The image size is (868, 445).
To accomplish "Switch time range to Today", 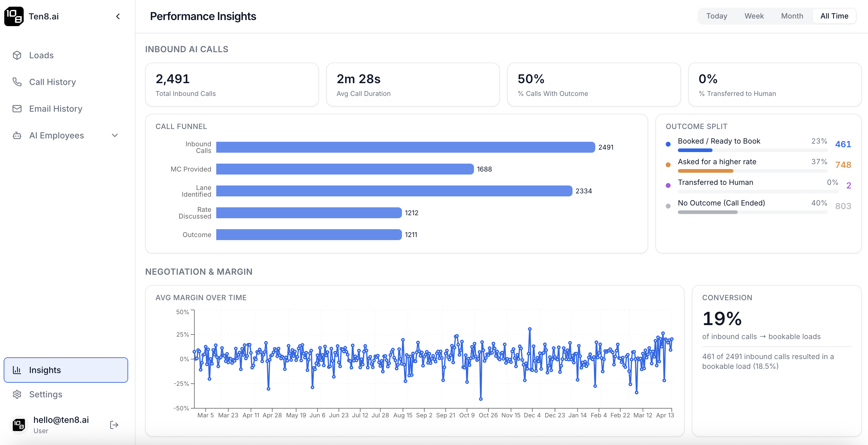I will click(716, 16).
